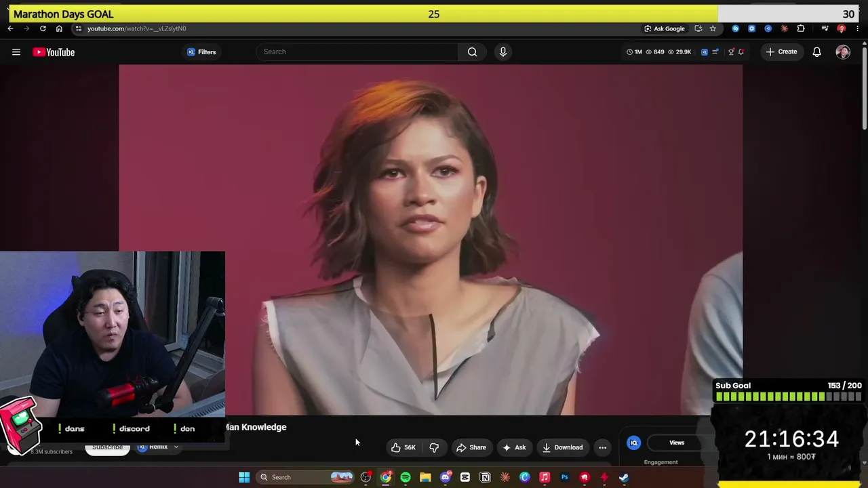Open Spotify from taskbar

[x=406, y=477]
